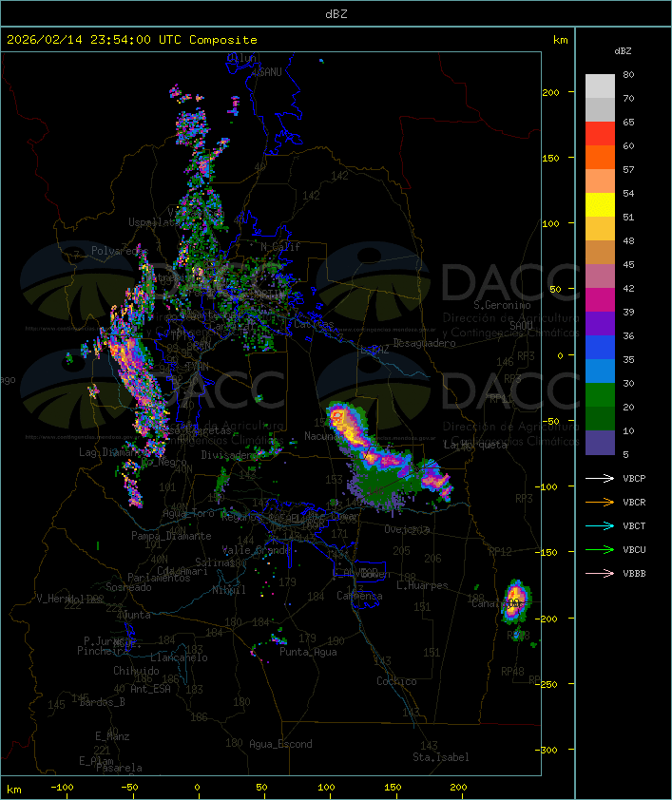
Task: Select the dark green 20–10 dBZ swatch
Action: point(600,418)
